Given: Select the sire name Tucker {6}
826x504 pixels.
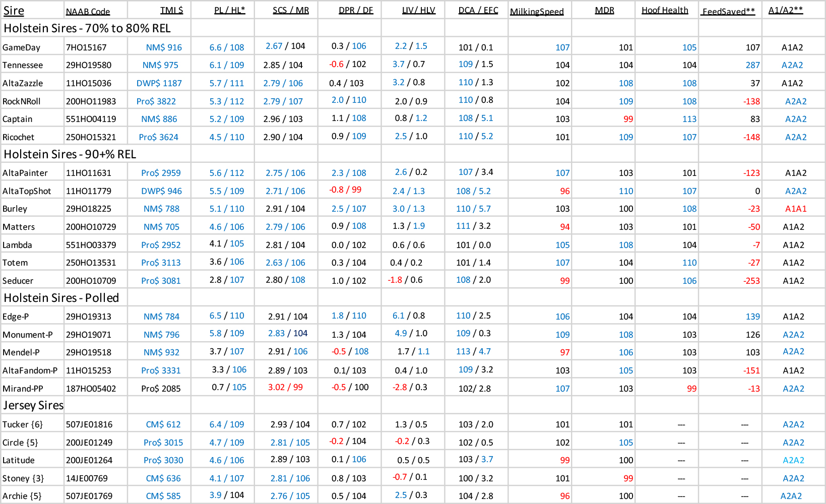Looking at the screenshot, I should [24, 424].
